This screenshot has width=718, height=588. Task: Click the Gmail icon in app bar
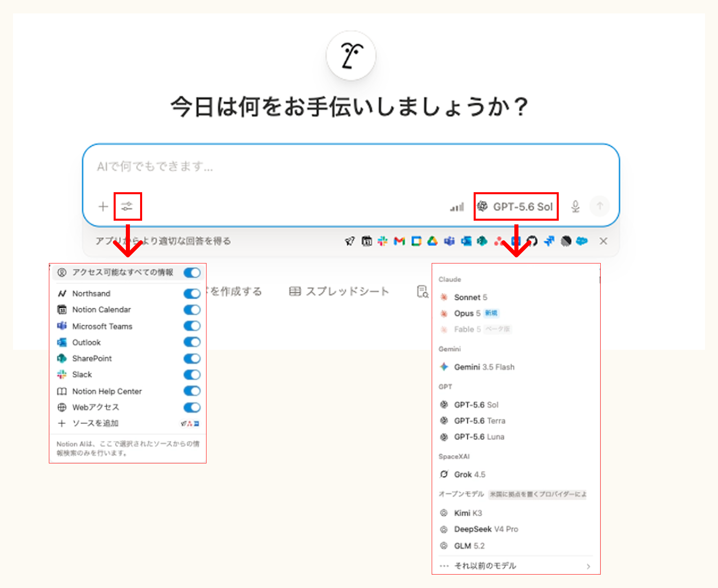(400, 241)
